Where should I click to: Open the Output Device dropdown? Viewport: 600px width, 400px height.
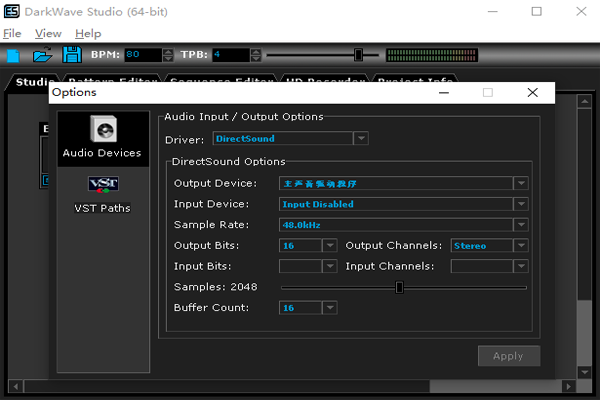click(521, 183)
